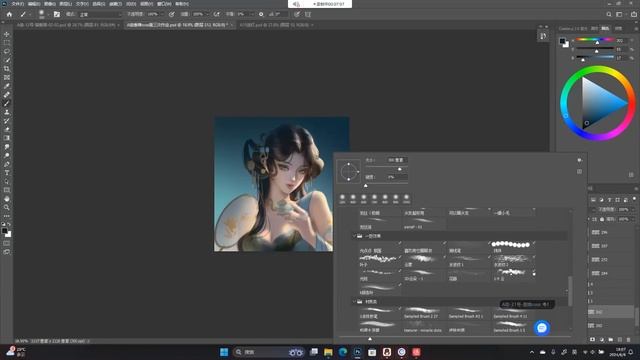Switch to the Coolorus tab in the color panel
This screenshot has height=360, width=640.
(x=572, y=29)
